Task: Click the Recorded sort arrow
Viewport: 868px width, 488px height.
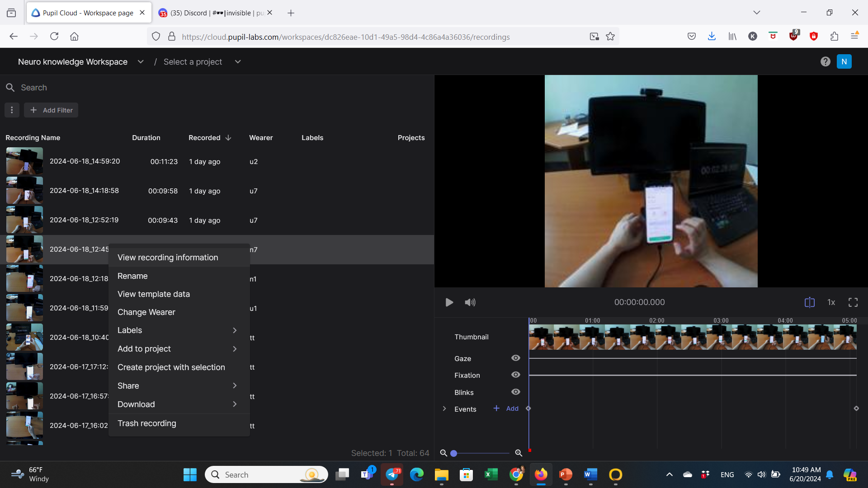Action: pos(228,137)
